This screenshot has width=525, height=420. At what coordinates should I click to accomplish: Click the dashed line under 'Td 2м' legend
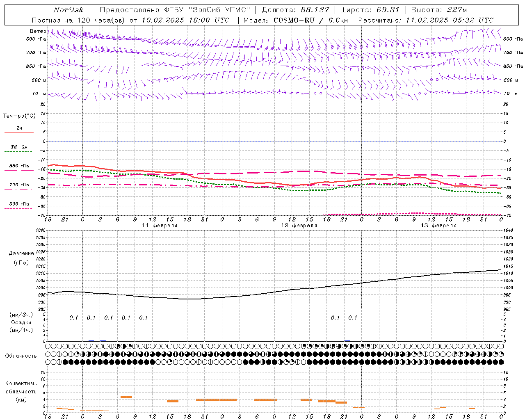[19, 152]
